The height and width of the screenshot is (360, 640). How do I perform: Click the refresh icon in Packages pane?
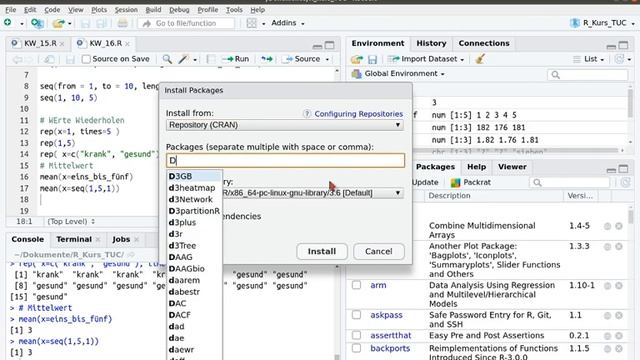(625, 182)
